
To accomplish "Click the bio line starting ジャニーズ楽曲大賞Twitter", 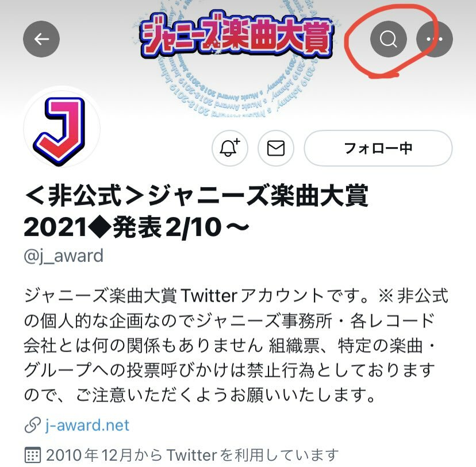I will (x=236, y=295).
